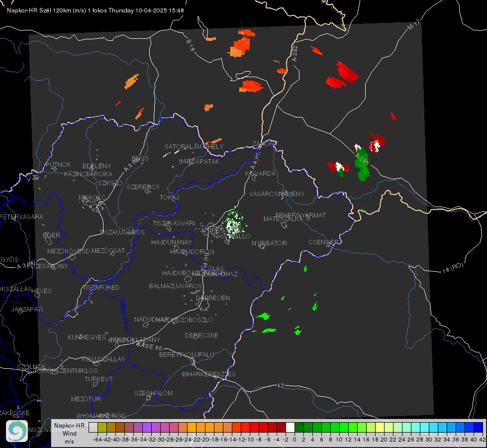Select the SZEGHALOM label

pos(153,393)
